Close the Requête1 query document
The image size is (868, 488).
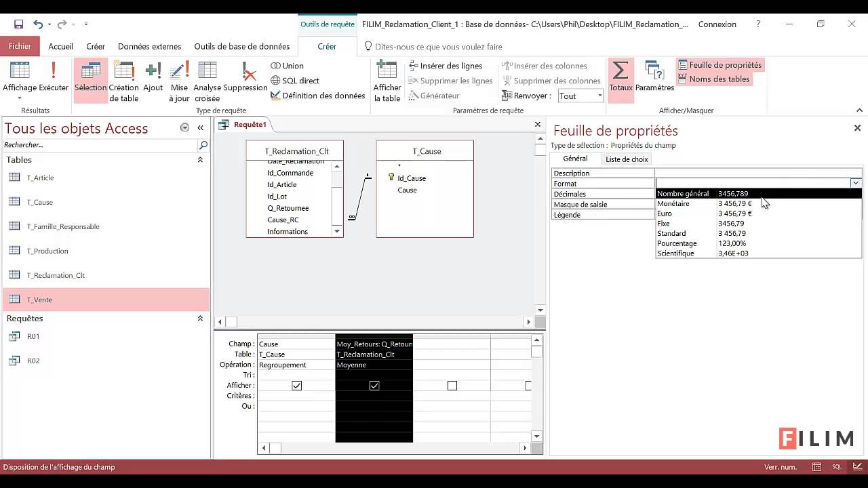[x=538, y=124]
